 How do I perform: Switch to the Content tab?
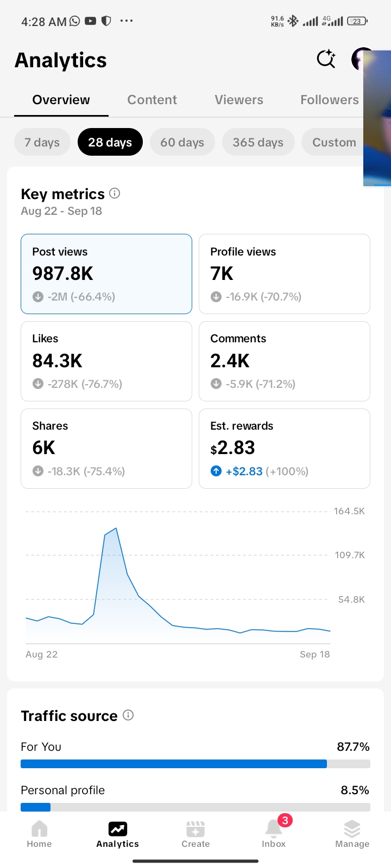click(152, 100)
